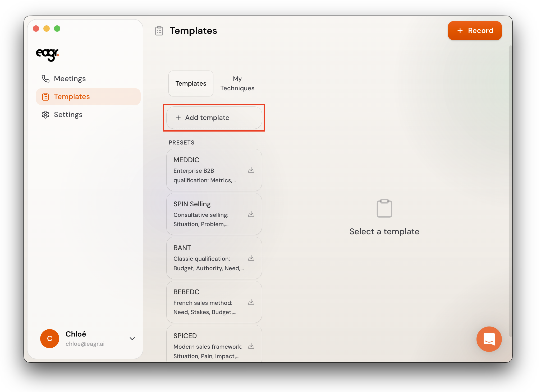Click the MEDDIC preset download icon
The height and width of the screenshot is (392, 541).
tap(251, 170)
